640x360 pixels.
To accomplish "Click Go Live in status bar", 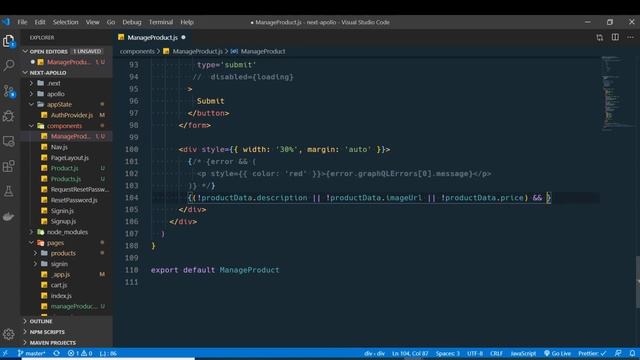I will tap(558, 353).
